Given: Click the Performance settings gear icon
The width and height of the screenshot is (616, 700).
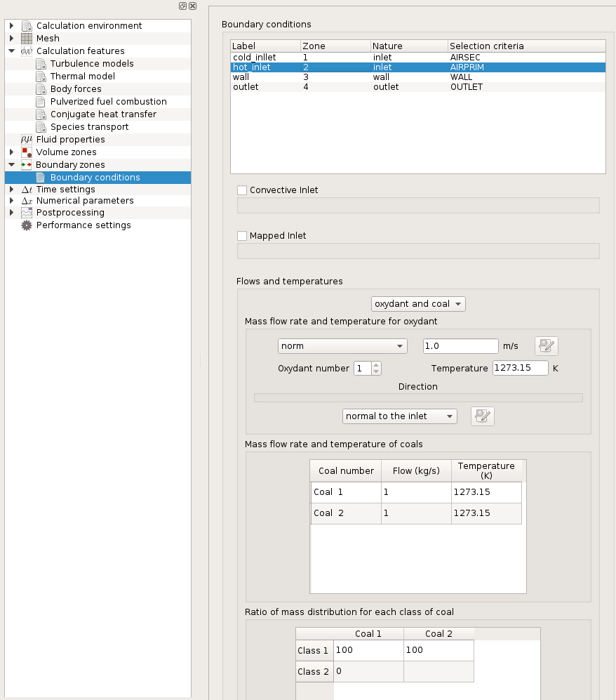Looking at the screenshot, I should point(27,225).
